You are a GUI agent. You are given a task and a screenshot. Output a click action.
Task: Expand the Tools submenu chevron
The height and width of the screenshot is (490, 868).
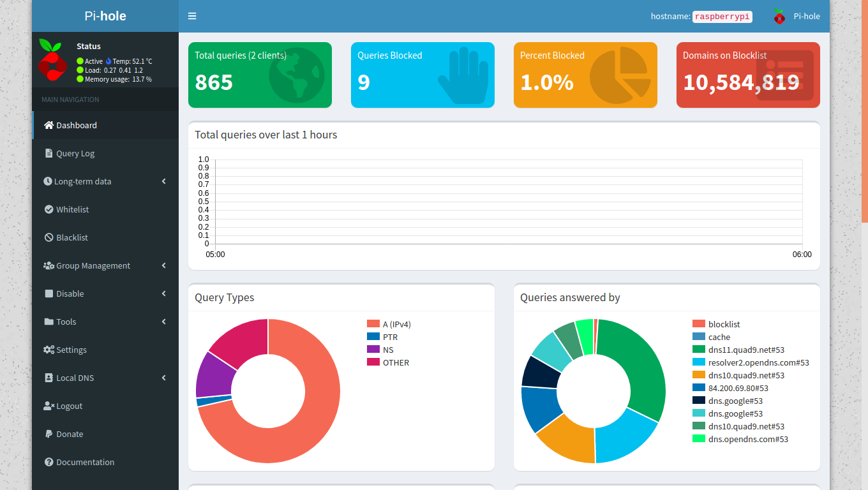[x=164, y=322]
